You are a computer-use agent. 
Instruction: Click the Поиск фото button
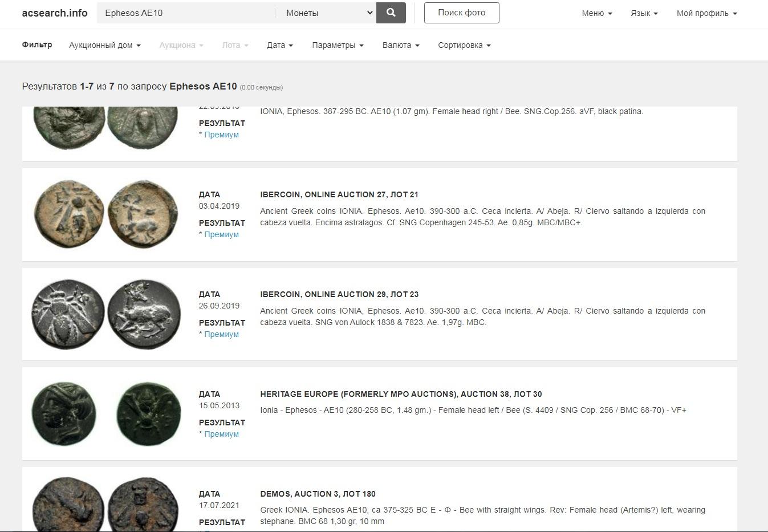[462, 13]
